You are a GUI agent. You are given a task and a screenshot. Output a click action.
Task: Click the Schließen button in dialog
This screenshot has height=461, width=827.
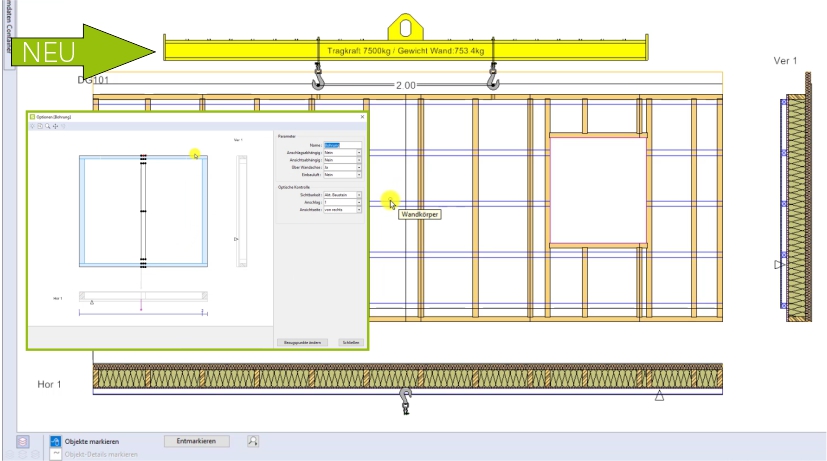click(350, 342)
